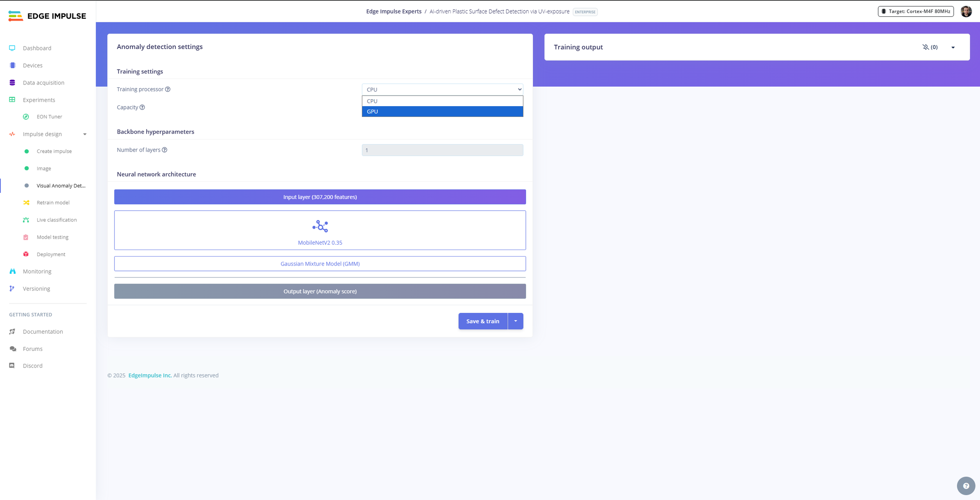This screenshot has width=980, height=500.
Task: Click the project name in the breadcrumb
Action: pos(499,11)
